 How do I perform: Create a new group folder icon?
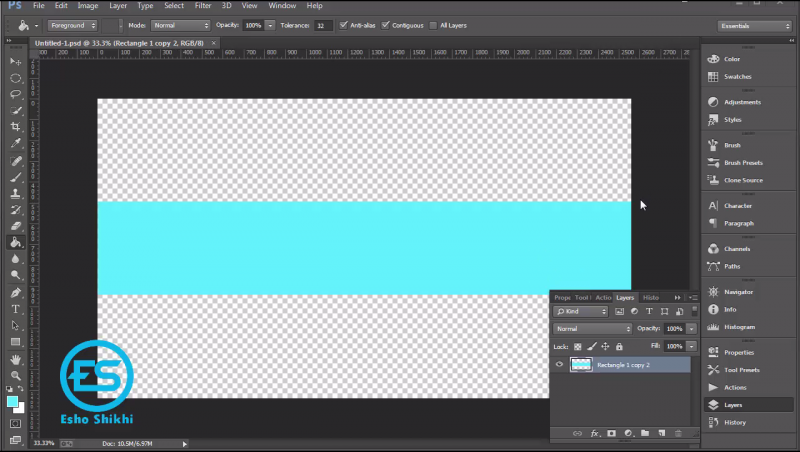point(645,433)
